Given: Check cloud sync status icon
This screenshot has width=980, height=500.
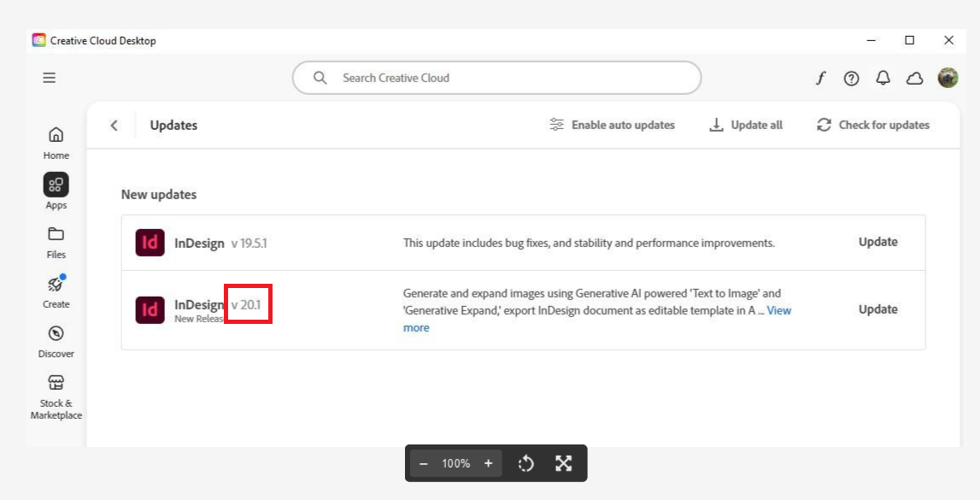Looking at the screenshot, I should [914, 78].
